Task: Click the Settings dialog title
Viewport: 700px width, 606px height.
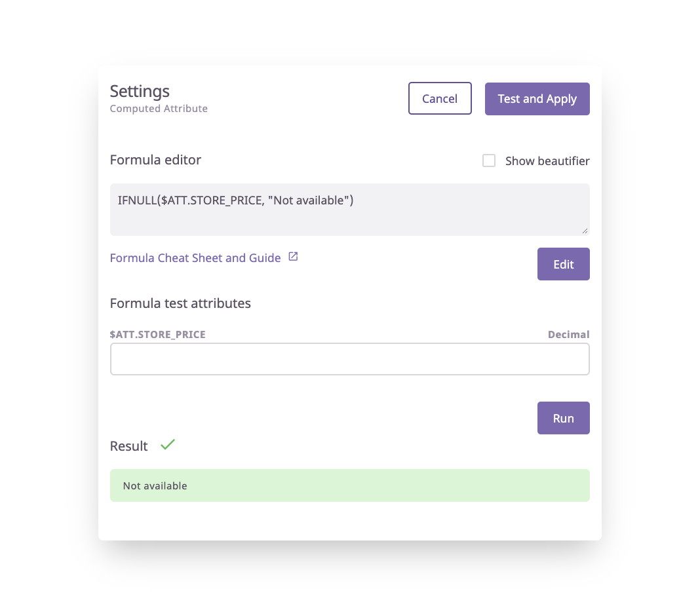Action: coord(140,91)
